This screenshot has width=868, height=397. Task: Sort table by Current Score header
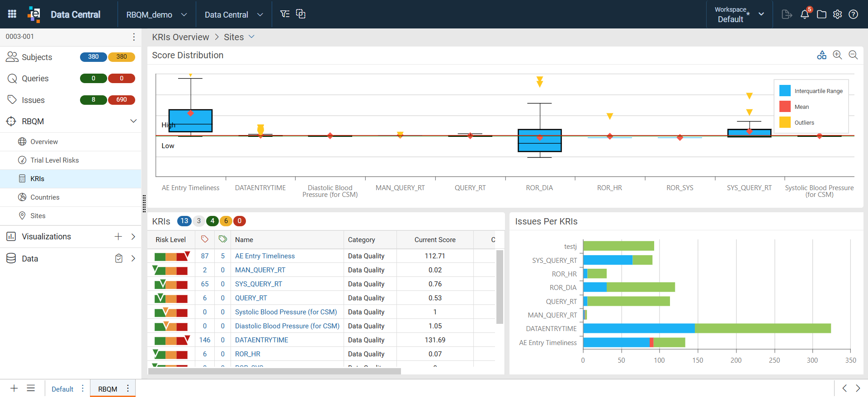[435, 239]
